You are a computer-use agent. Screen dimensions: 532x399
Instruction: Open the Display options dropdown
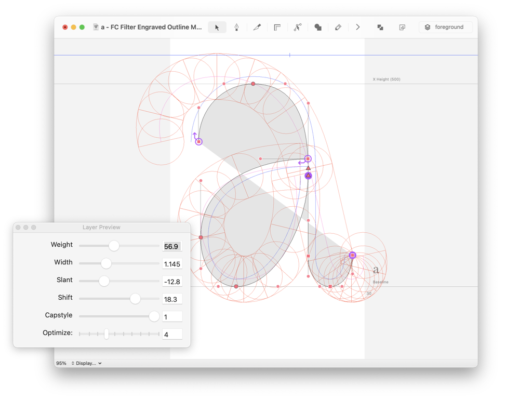[87, 363]
